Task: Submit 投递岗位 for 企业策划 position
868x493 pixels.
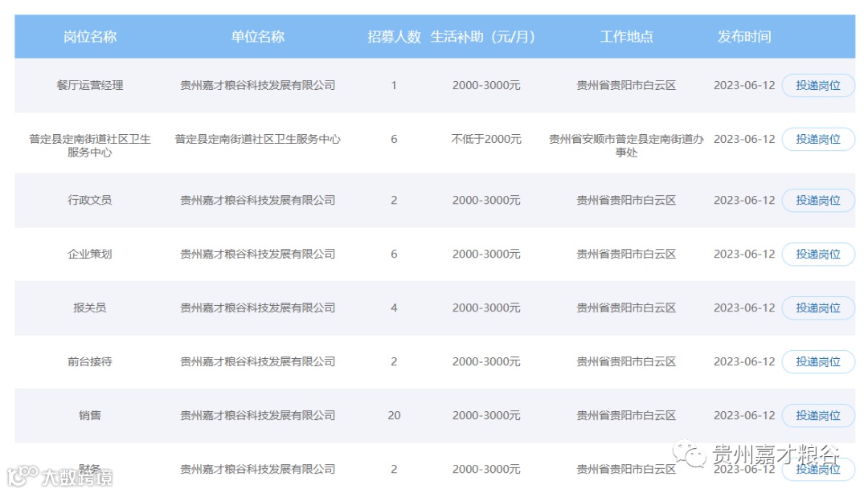Action: (x=817, y=254)
